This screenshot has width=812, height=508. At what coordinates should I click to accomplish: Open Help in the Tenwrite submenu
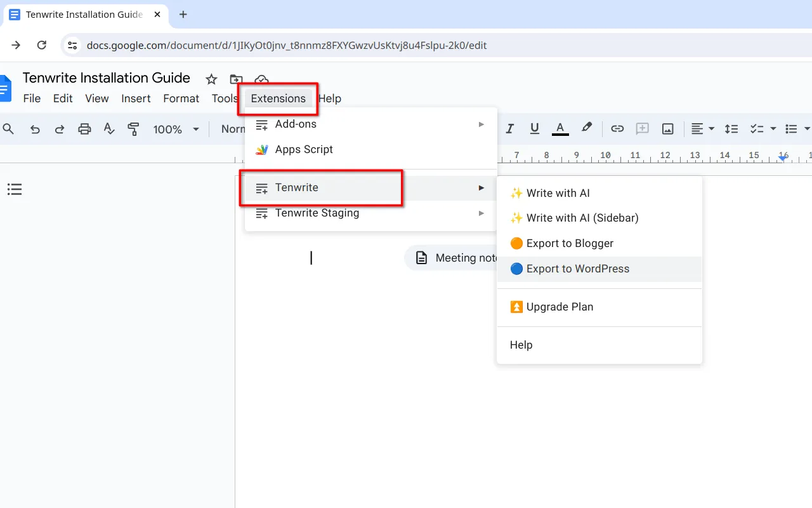pyautogui.click(x=599, y=345)
